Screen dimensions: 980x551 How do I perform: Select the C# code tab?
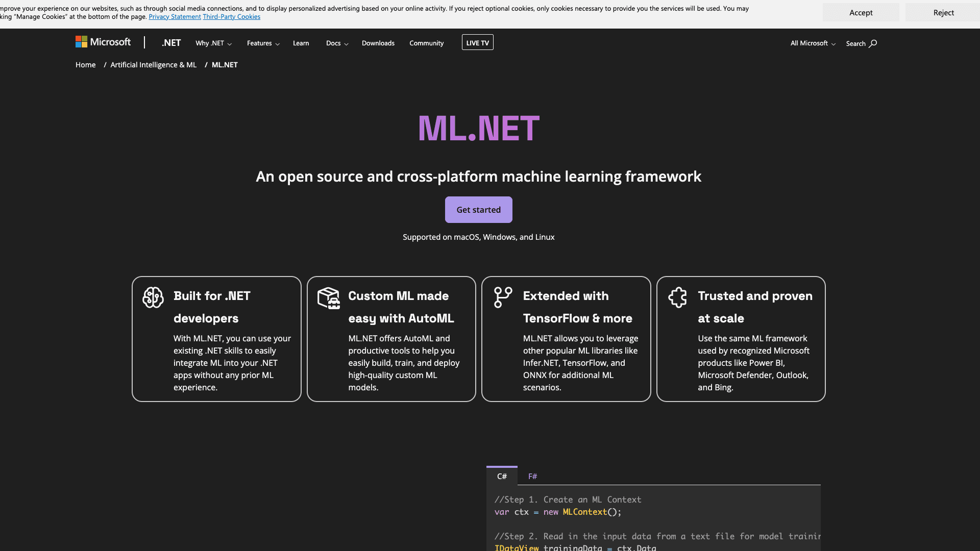click(502, 476)
